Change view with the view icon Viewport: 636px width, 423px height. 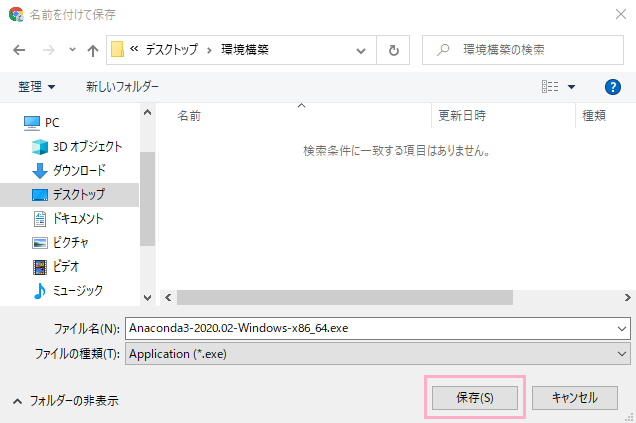coord(550,86)
